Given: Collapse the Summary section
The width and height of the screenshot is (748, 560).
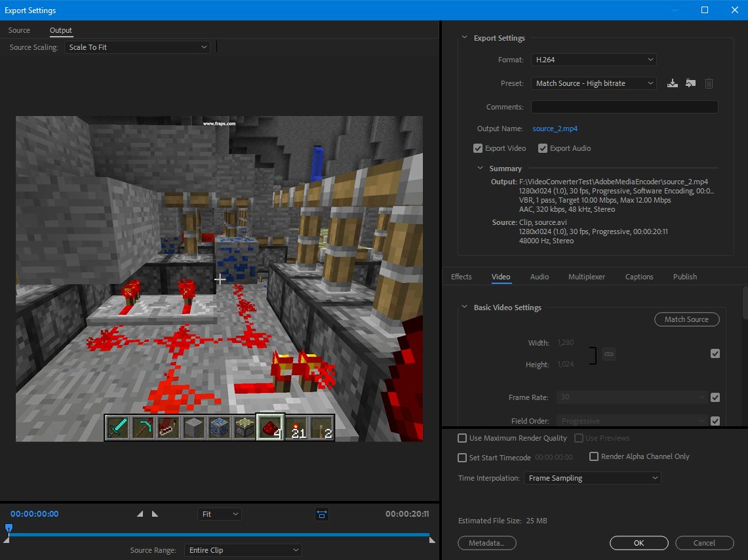Looking at the screenshot, I should (481, 168).
